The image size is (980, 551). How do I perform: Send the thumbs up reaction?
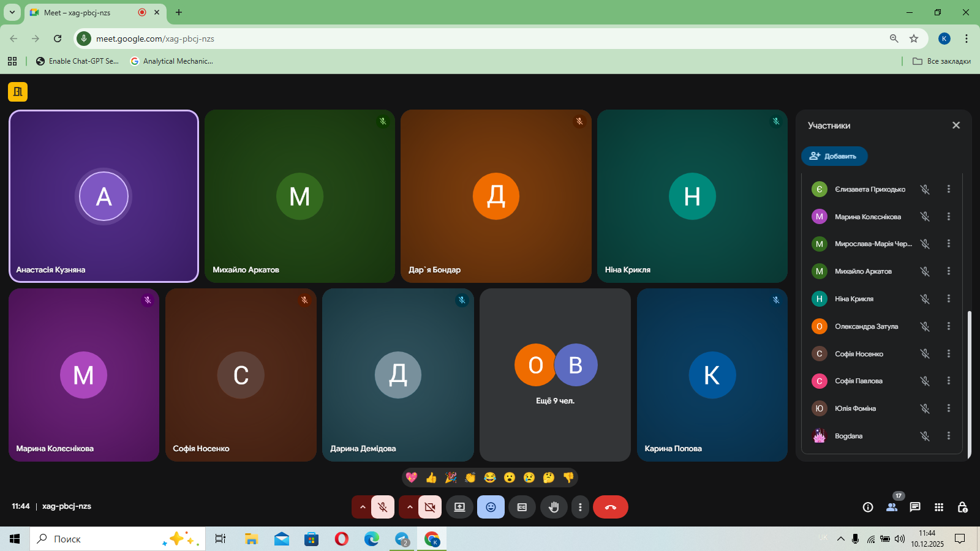pyautogui.click(x=431, y=478)
